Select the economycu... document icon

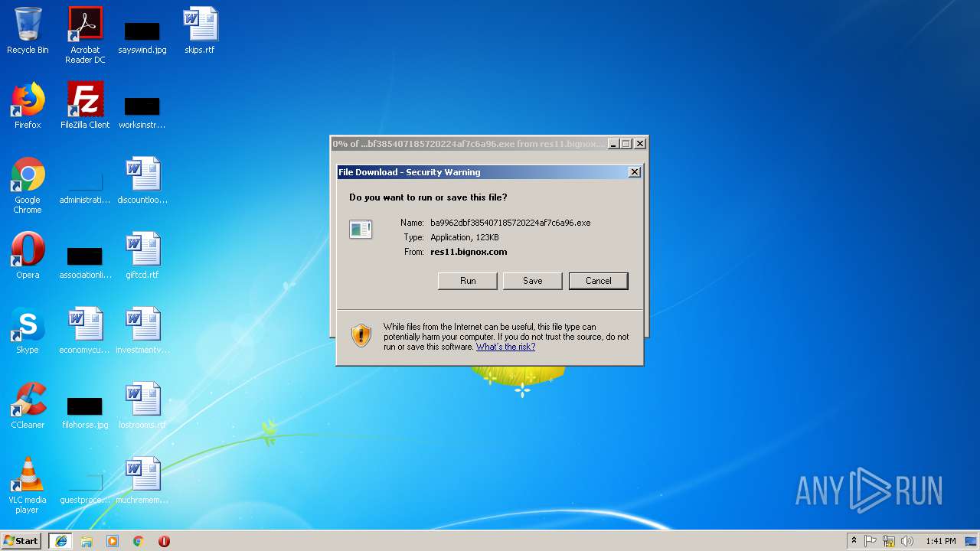(85, 331)
